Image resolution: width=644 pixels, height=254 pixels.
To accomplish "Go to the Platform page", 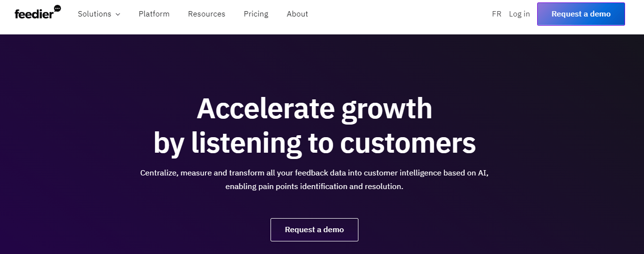I will (x=154, y=14).
